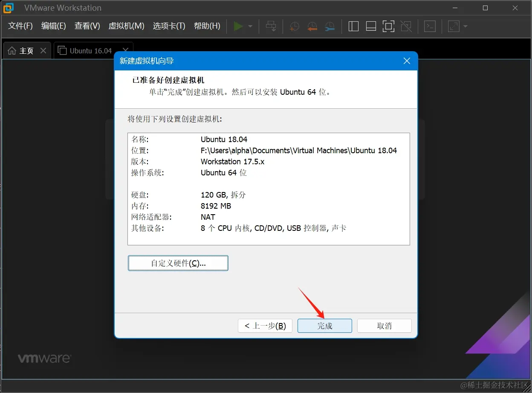Click the full screen mode icon
This screenshot has height=393, width=532.
coord(388,26)
